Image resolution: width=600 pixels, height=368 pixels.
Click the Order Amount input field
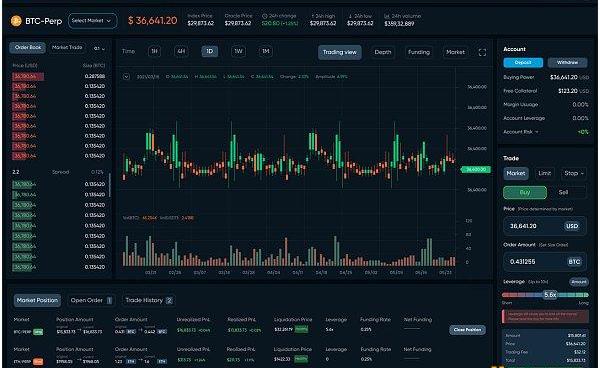(545, 262)
